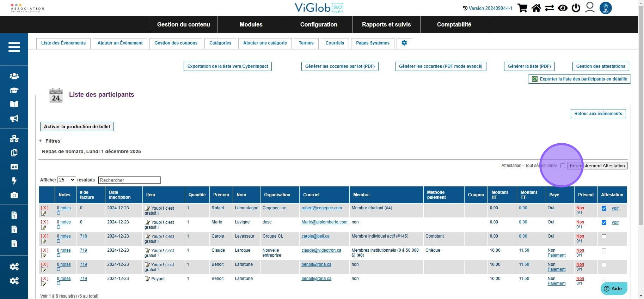644x299 pixels.
Task: Open the Modules menu
Action: pyautogui.click(x=251, y=24)
